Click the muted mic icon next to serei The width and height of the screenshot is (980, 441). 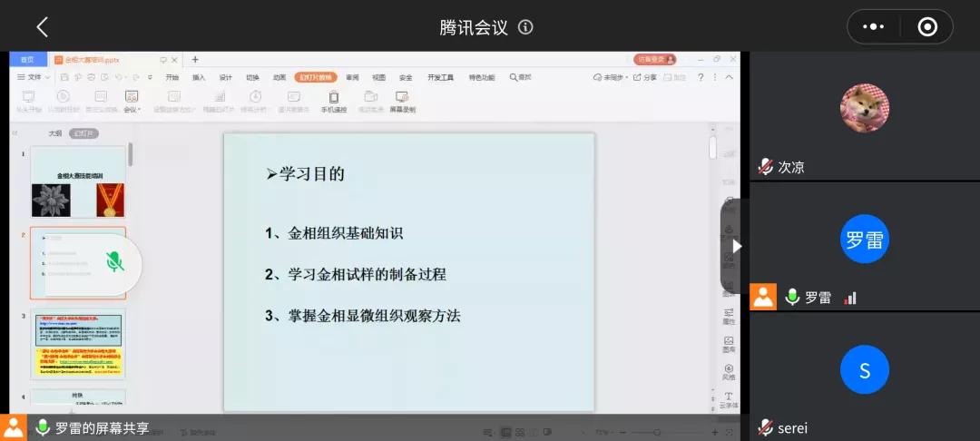766,428
